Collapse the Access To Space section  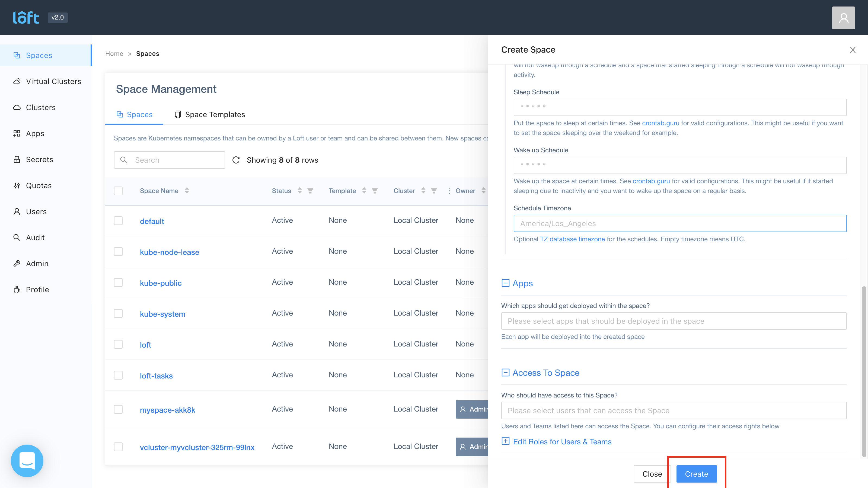pos(505,373)
